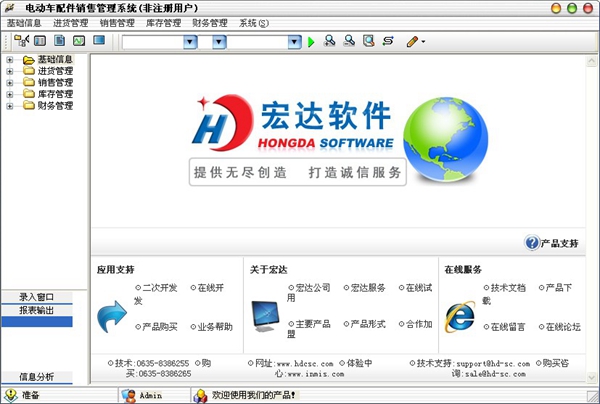Click the 产品支持 help icon
600x404 pixels.
click(532, 243)
